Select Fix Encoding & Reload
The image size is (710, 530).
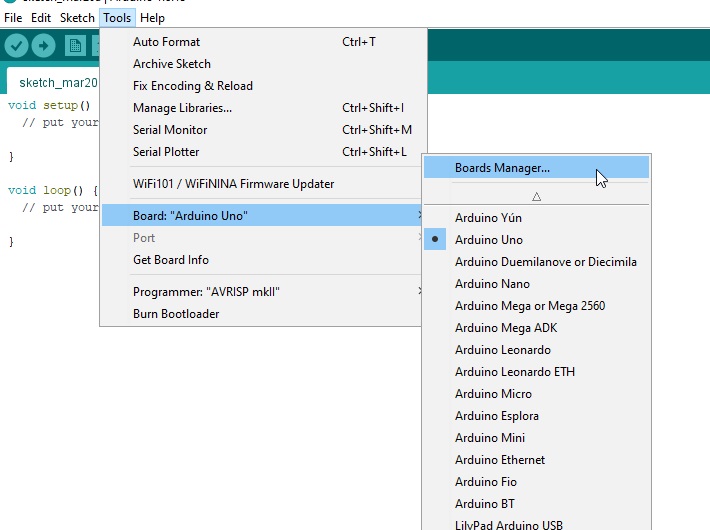(262, 86)
